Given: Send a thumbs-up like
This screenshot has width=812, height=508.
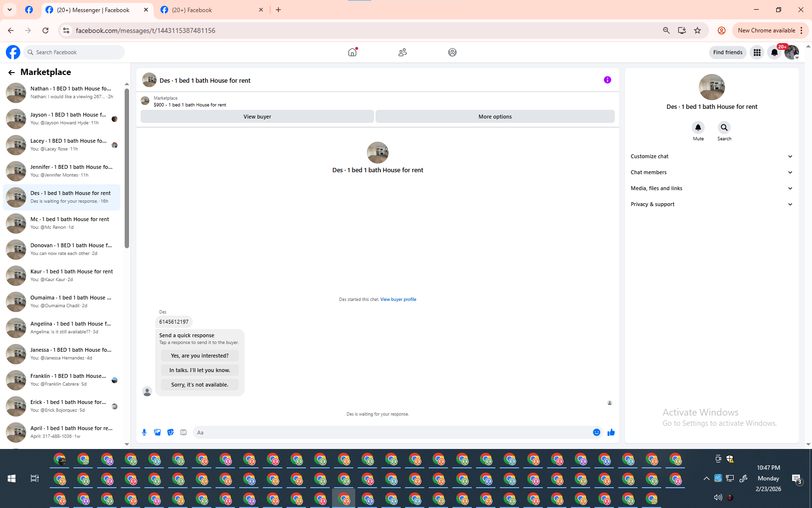Looking at the screenshot, I should coord(611,433).
